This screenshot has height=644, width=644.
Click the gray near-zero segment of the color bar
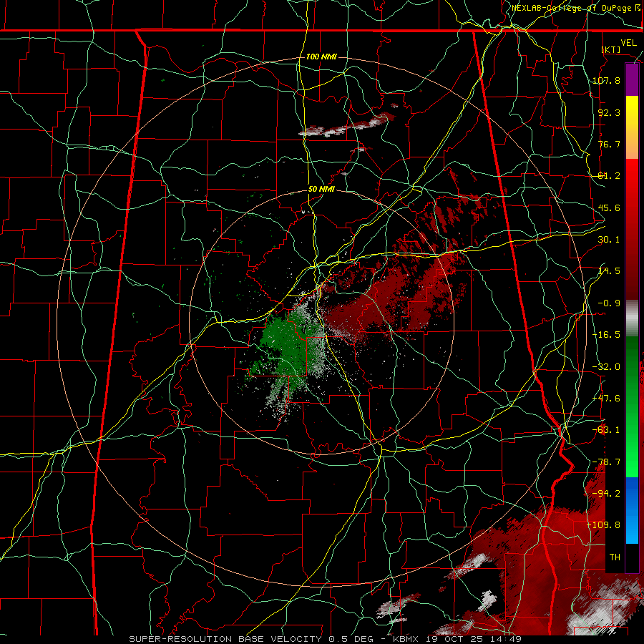tap(632, 318)
